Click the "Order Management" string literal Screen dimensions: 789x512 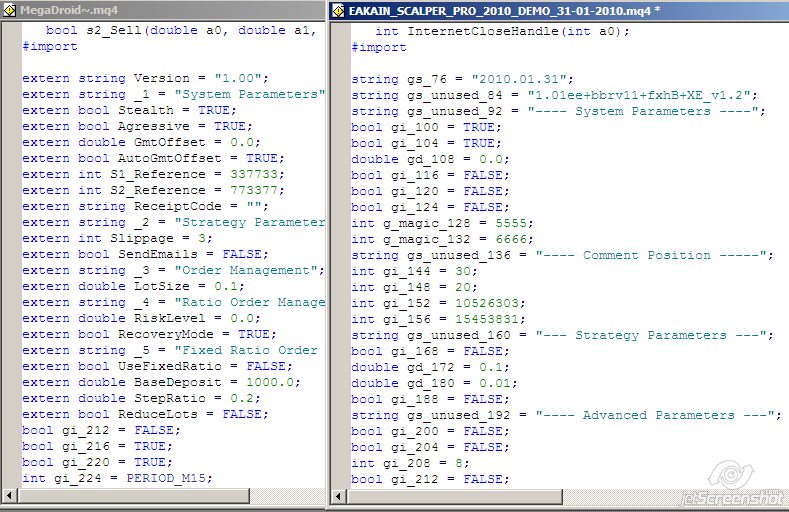[246, 271]
